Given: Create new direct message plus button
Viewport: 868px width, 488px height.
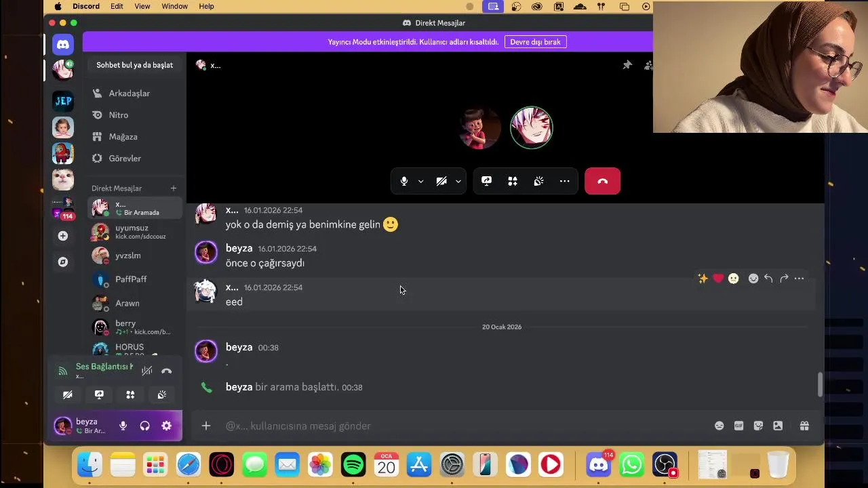Looking at the screenshot, I should click(174, 188).
